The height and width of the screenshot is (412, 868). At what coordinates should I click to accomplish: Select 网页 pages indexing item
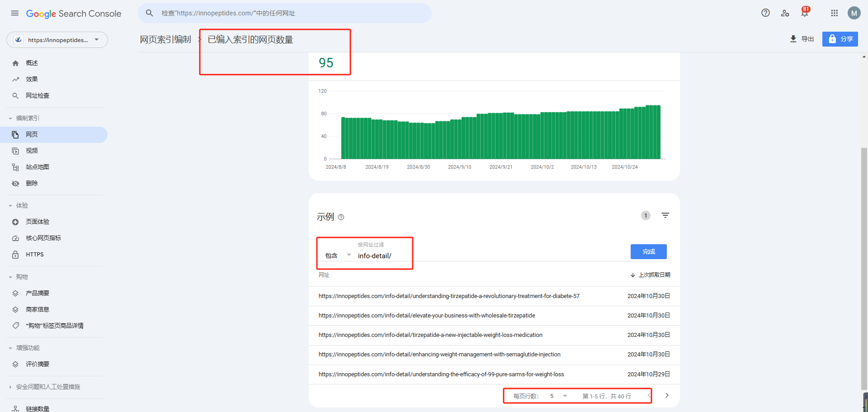[x=54, y=135]
